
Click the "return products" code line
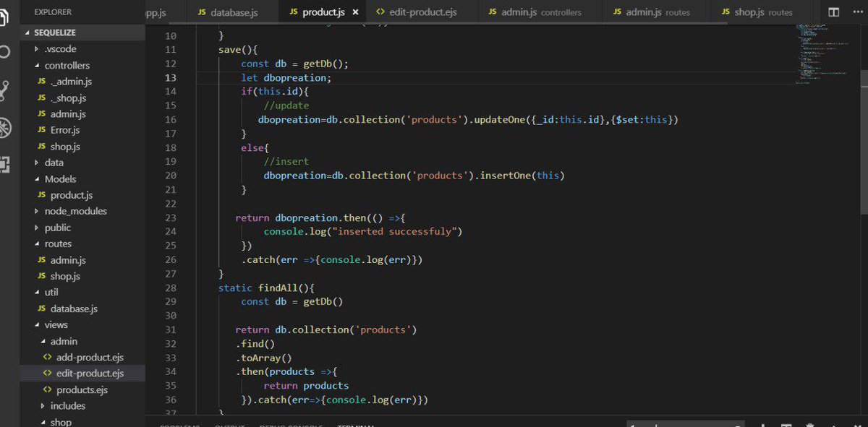(306, 386)
